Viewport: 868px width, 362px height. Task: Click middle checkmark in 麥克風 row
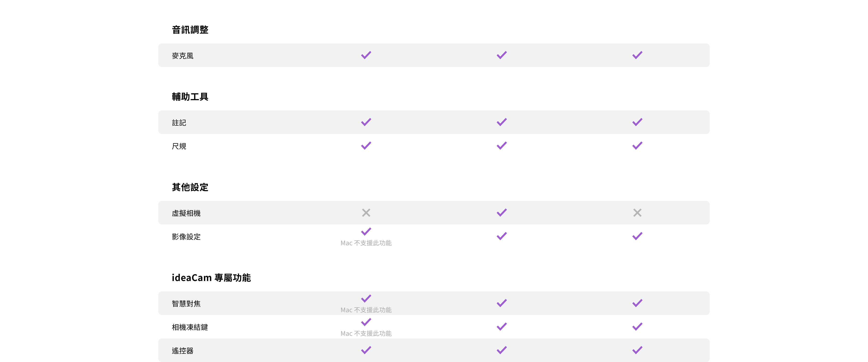pos(501,55)
